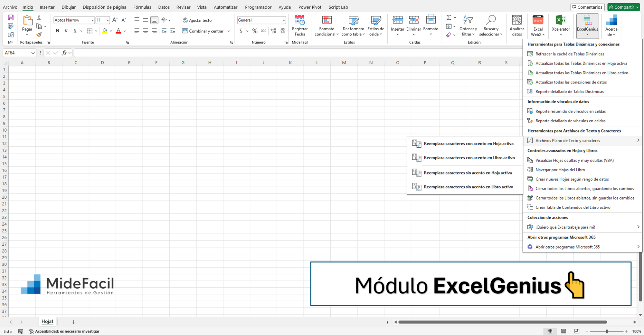Switch to the Insertar tab

tap(47, 7)
